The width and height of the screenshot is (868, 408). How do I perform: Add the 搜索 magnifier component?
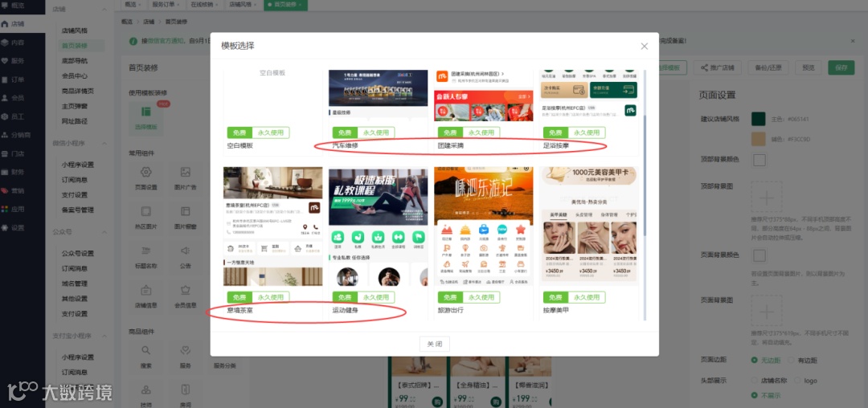[x=146, y=357]
